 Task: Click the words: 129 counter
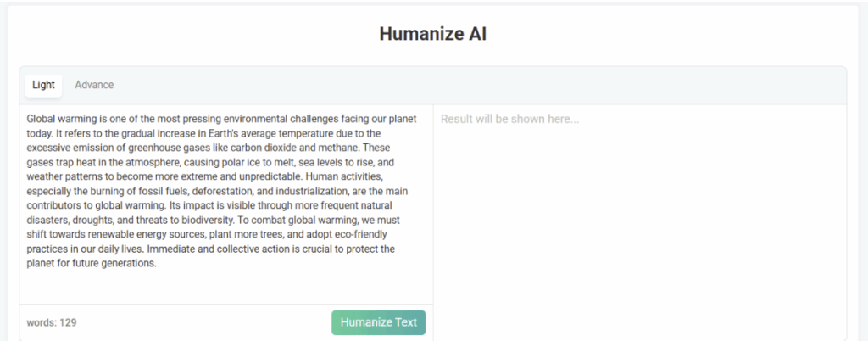coord(52,322)
